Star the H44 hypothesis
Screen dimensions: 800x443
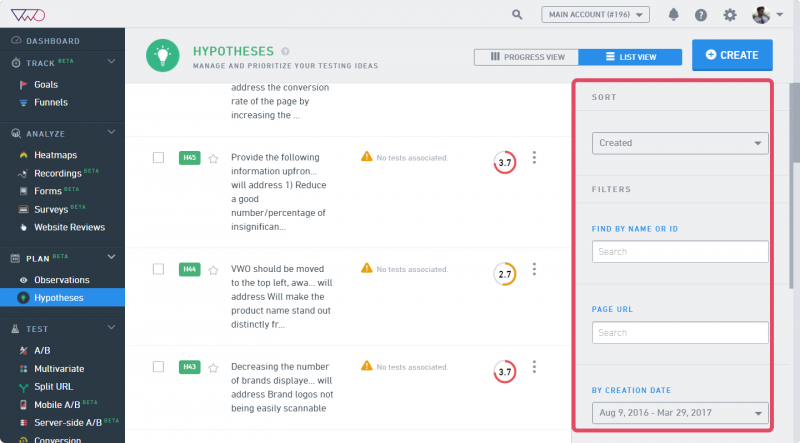(213, 270)
